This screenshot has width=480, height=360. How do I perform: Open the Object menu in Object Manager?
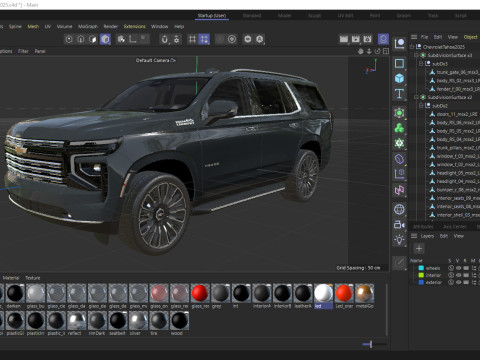[x=471, y=37]
